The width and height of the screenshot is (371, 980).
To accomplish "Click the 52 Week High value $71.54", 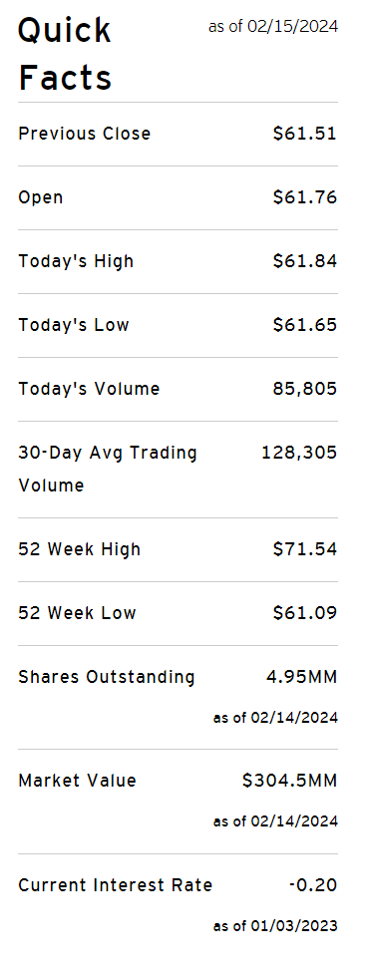I will [305, 549].
